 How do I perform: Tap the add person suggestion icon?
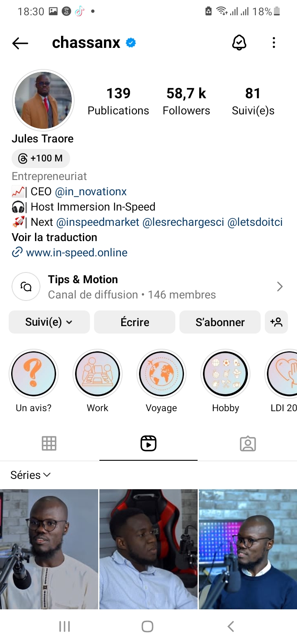click(276, 322)
